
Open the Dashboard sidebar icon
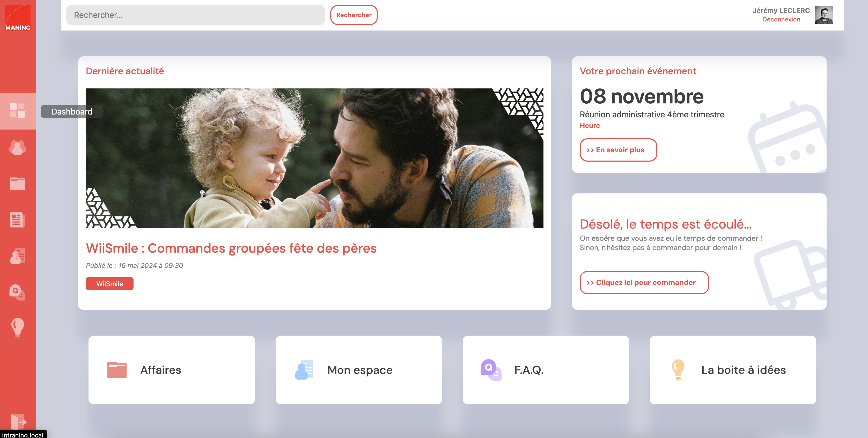[x=18, y=111]
